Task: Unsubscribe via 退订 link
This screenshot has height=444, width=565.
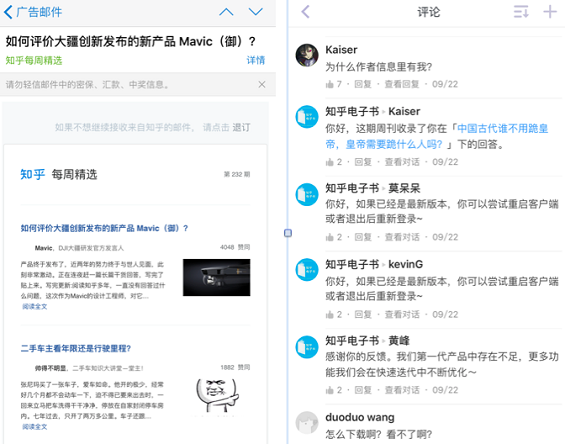Action: pos(241,127)
